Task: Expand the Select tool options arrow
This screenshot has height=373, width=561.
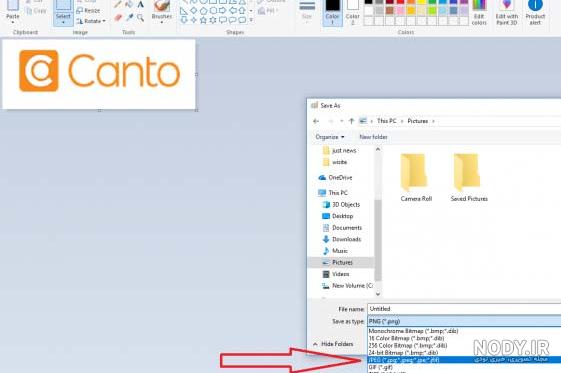Action: point(63,23)
